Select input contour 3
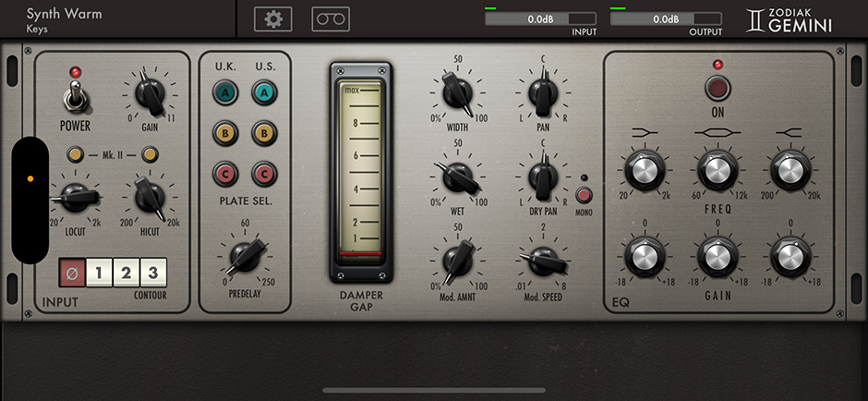Viewport: 868px width, 401px height. (153, 272)
